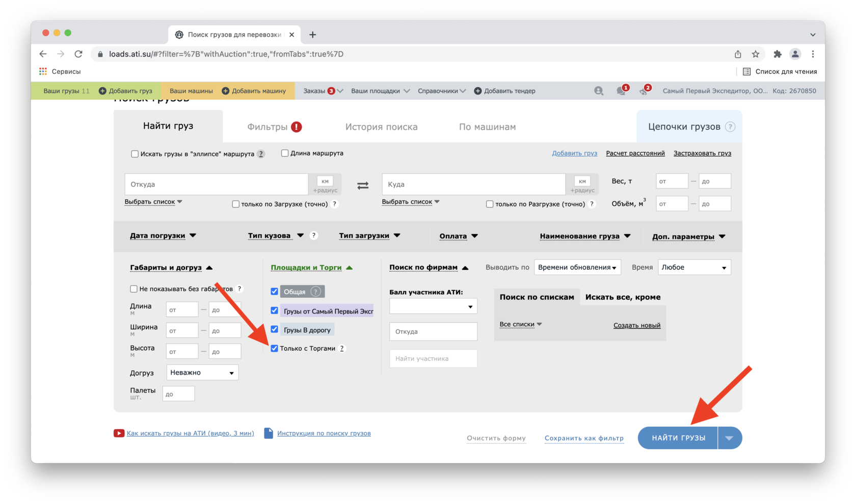Click Очистить форму link
The width and height of the screenshot is (856, 504).
[x=496, y=438]
